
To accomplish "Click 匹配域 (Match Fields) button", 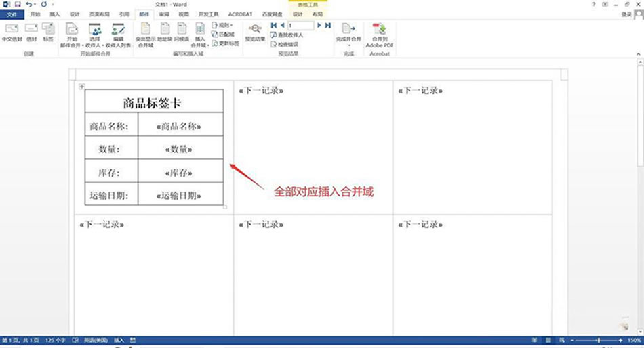I will click(x=223, y=35).
